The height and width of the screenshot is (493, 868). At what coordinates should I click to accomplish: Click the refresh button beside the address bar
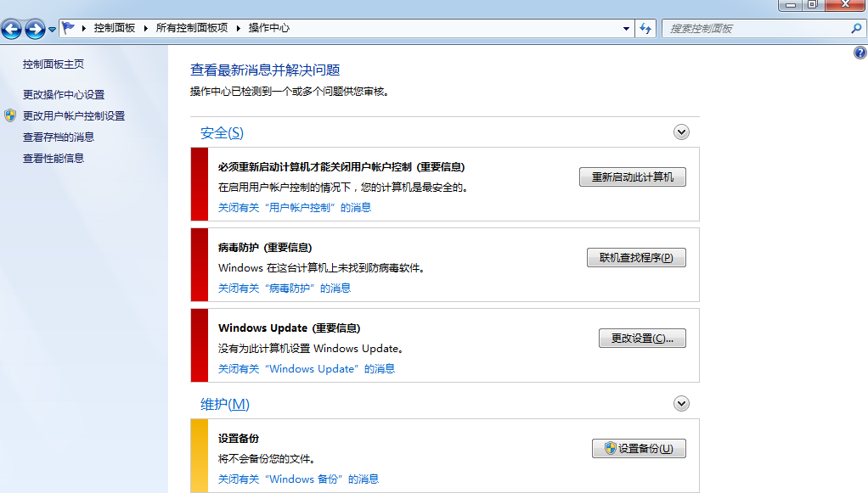point(646,28)
